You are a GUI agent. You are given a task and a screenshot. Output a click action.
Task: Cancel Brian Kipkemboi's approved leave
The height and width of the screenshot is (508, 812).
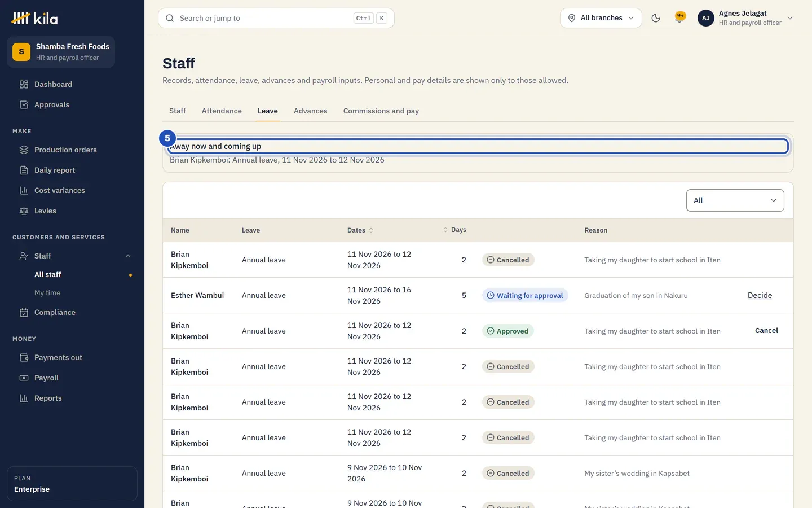[766, 331]
